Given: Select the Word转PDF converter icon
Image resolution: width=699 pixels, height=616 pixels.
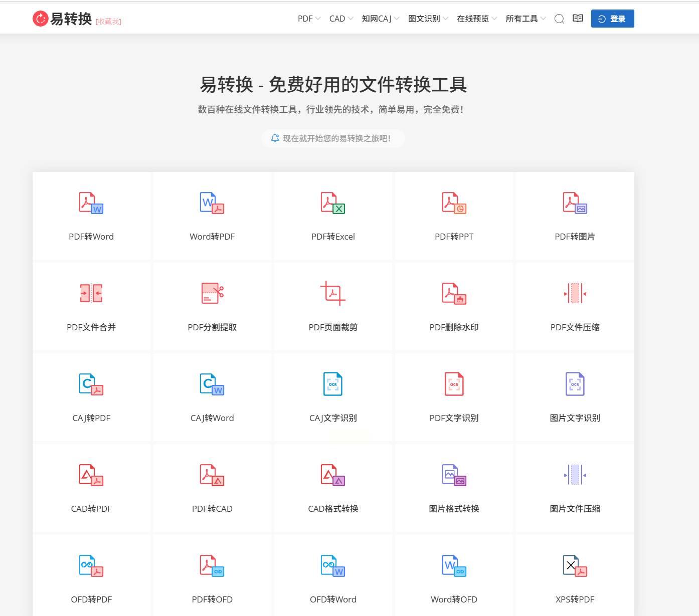Looking at the screenshot, I should click(212, 203).
